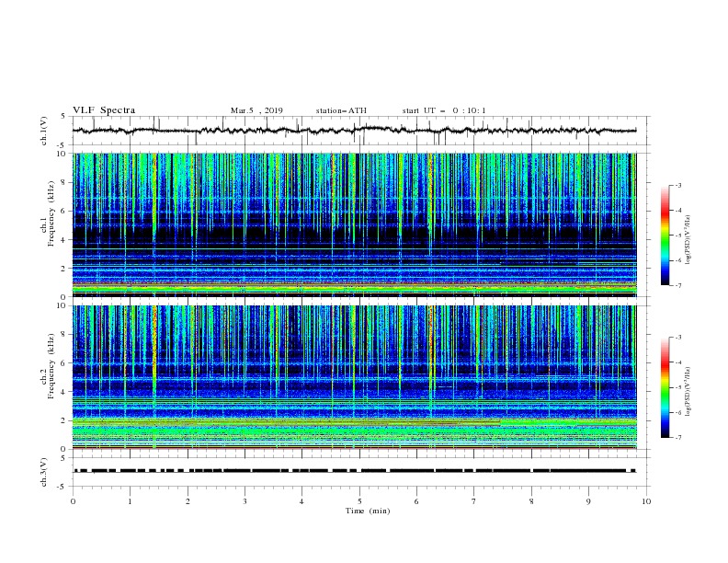Screen dimensions: 728x563
Task: Click the ch.1 PSD color scale bar
Action: [x=665, y=236]
